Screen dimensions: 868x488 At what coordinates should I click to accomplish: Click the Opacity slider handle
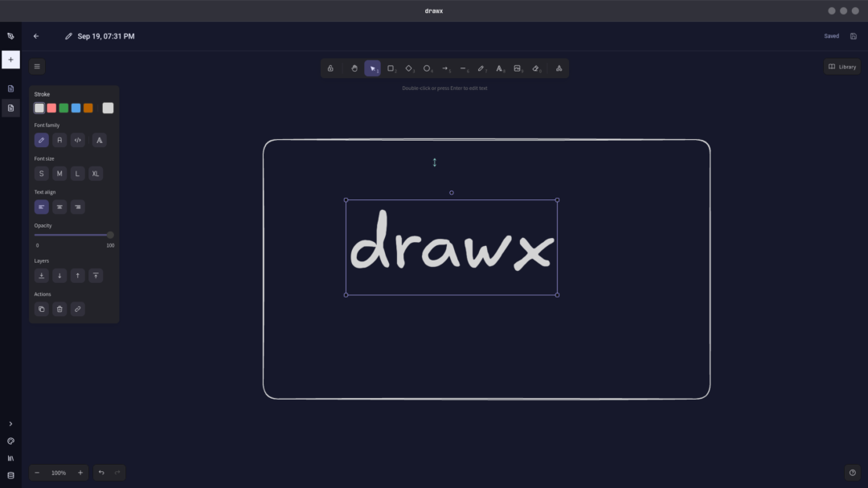pyautogui.click(x=110, y=235)
